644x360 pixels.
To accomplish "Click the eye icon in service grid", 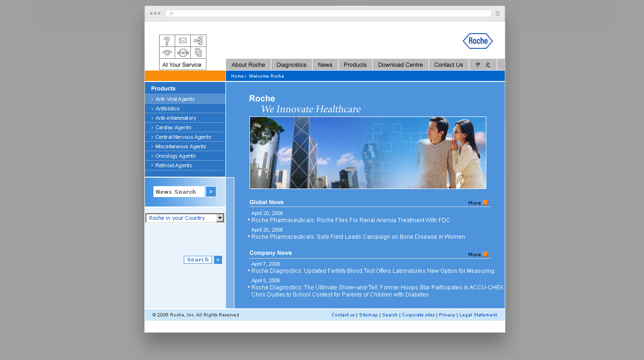I will coord(167,53).
